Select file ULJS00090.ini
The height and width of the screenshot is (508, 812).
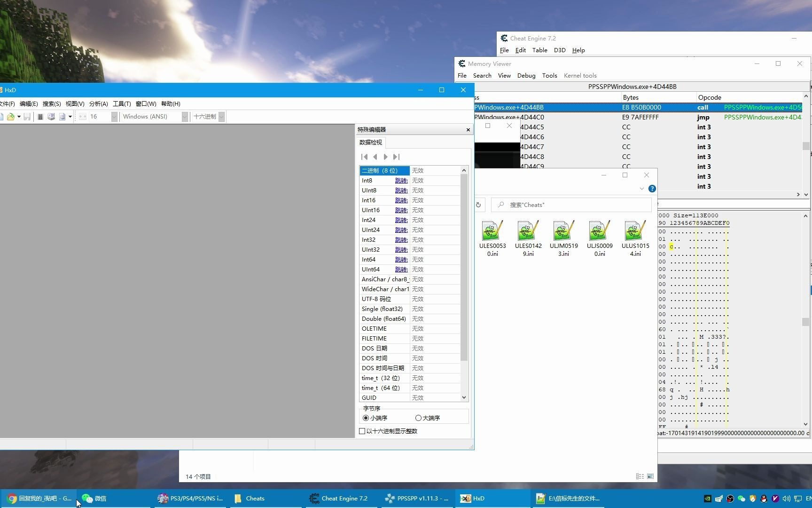[600, 238]
